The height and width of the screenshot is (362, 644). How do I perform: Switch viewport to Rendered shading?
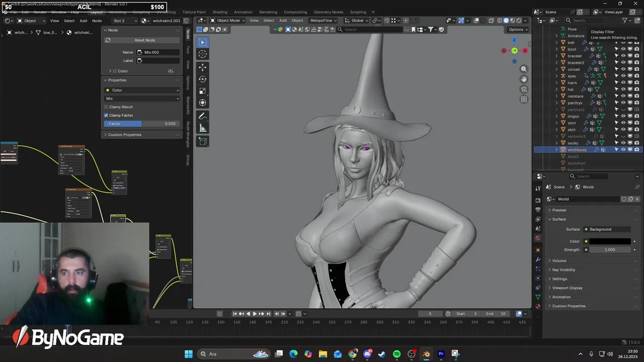[x=519, y=21]
